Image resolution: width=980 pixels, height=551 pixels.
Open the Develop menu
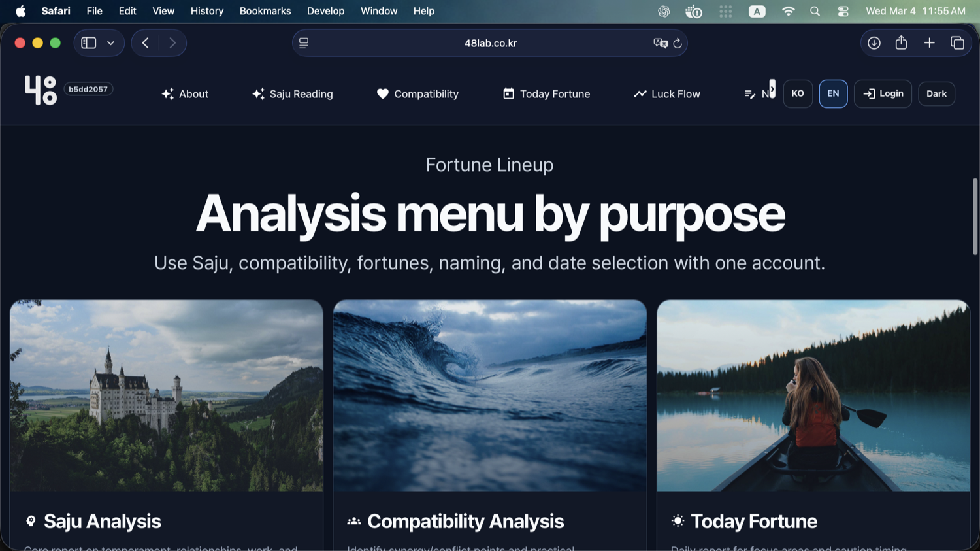click(325, 11)
